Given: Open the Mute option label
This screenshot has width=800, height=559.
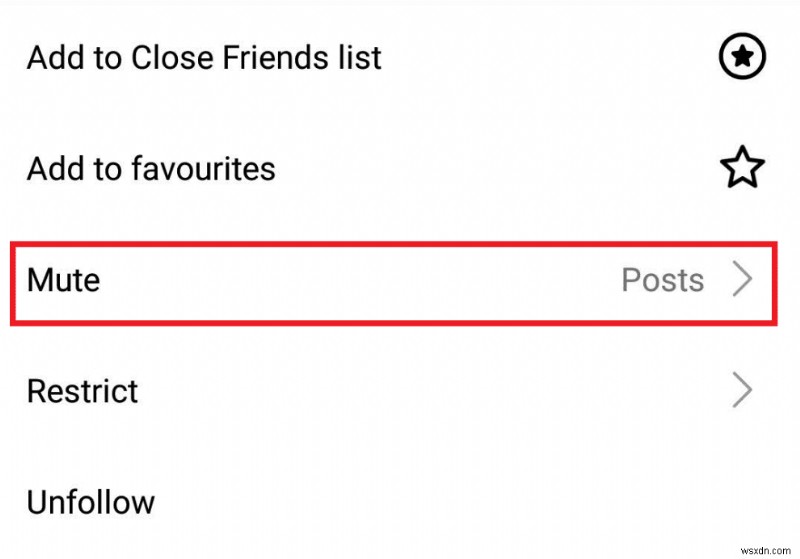Looking at the screenshot, I should tap(63, 280).
